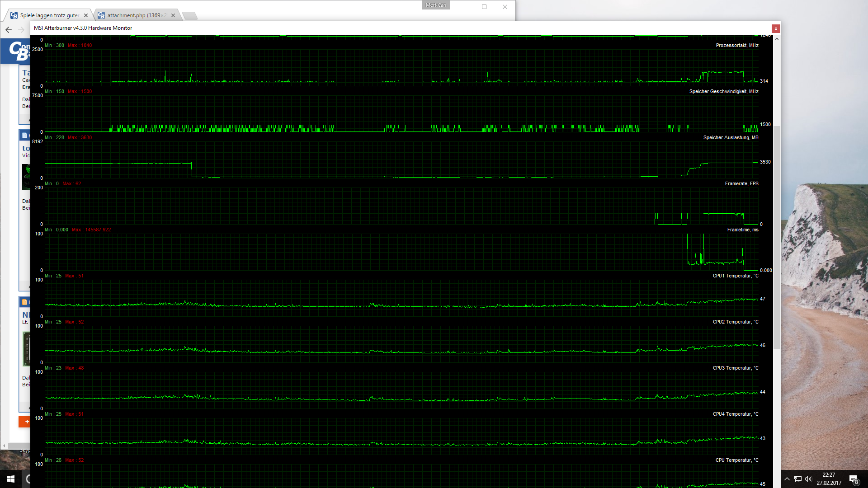868x488 pixels.
Task: Open the Action Center notifications icon
Action: click(854, 479)
